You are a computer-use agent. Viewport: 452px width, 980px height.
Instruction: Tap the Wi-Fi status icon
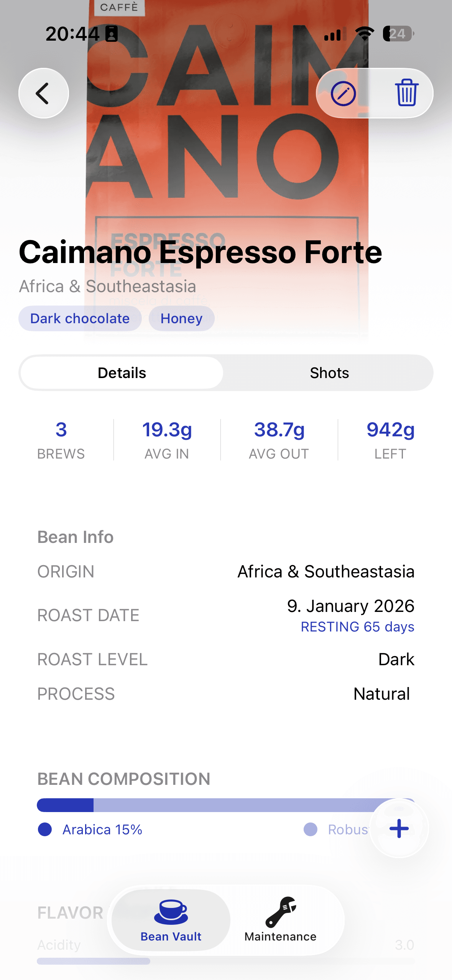[365, 34]
